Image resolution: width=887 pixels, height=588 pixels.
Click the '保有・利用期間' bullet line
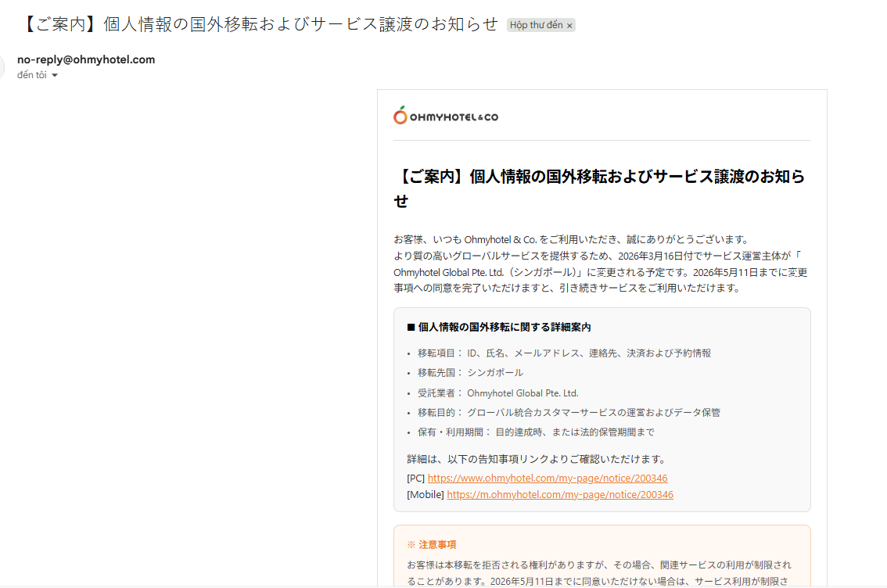click(536, 432)
